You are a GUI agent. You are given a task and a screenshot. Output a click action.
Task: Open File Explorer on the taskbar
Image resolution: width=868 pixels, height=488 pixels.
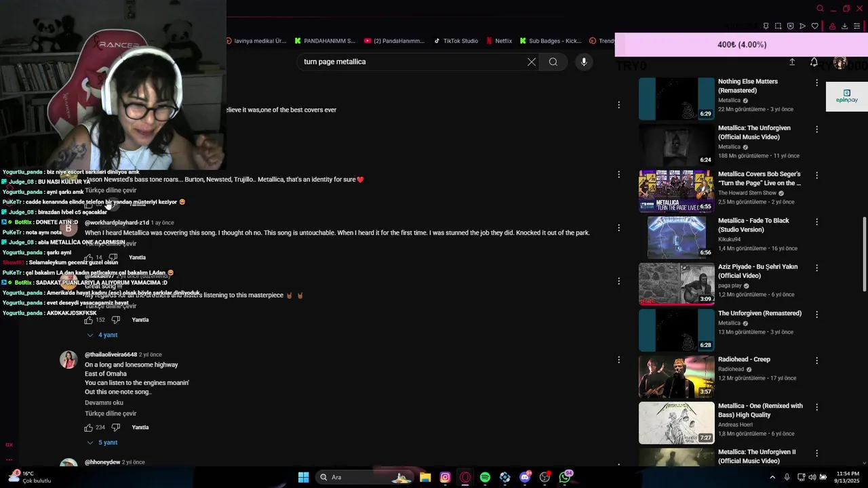pos(425,477)
